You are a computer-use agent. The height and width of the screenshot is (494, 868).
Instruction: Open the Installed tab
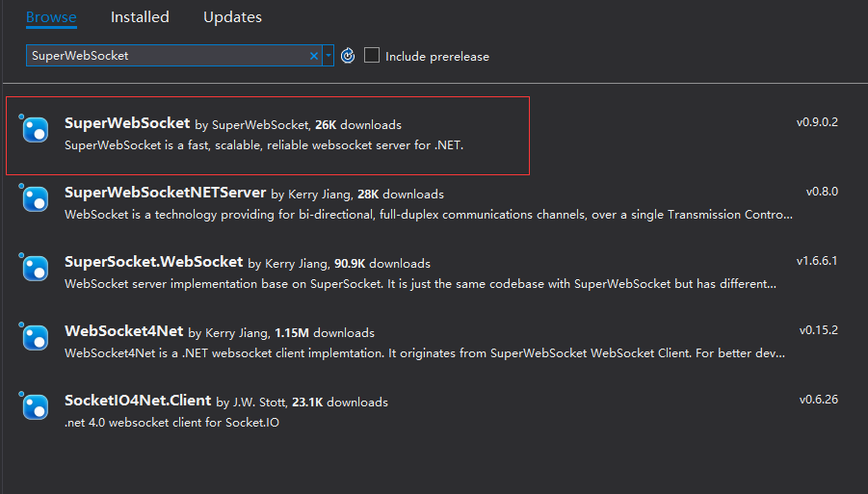[x=140, y=17]
